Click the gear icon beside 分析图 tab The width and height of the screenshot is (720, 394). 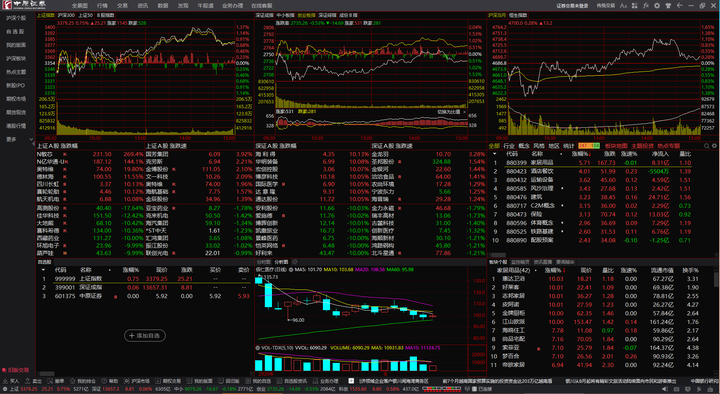(x=295, y=262)
